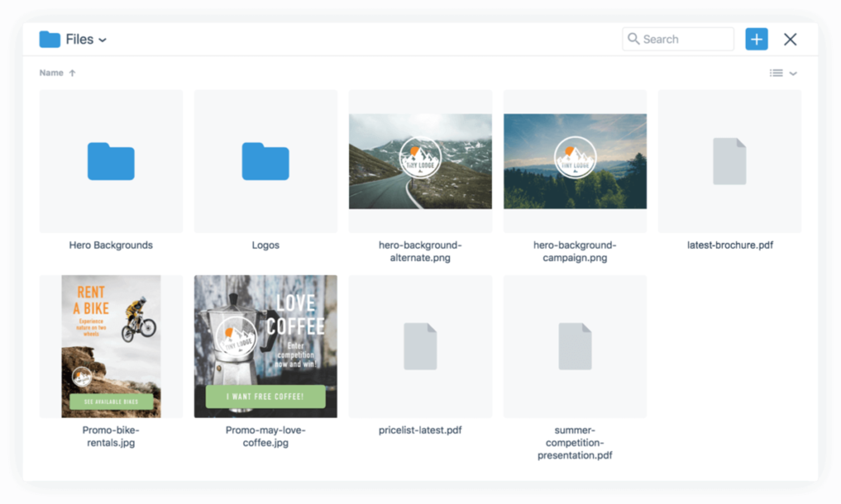Toggle the Name sort direction arrow

click(x=72, y=72)
